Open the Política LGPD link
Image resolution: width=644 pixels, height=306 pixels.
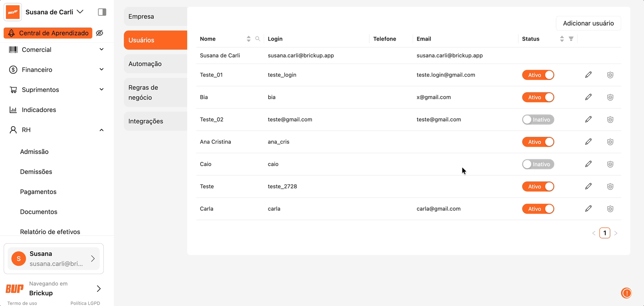pos(85,303)
